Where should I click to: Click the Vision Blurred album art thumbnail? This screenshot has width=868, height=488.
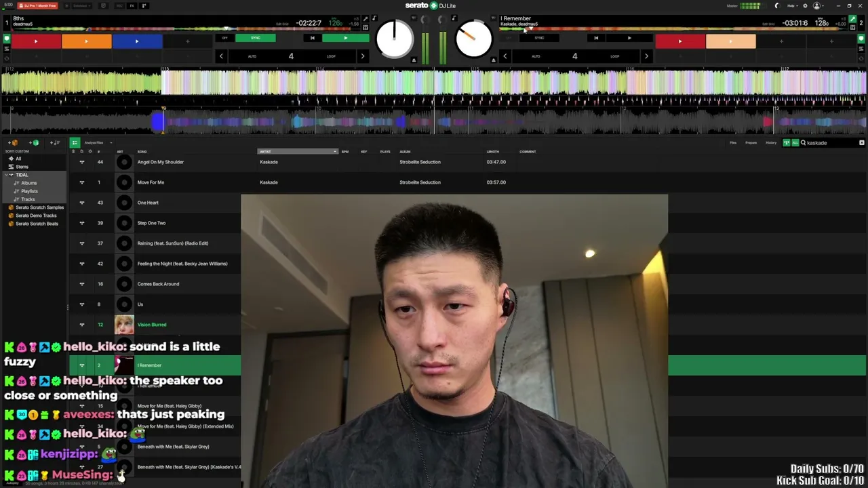pyautogui.click(x=124, y=325)
